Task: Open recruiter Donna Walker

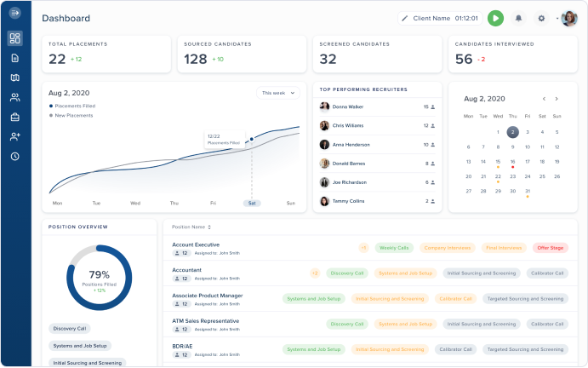Action: point(377,107)
